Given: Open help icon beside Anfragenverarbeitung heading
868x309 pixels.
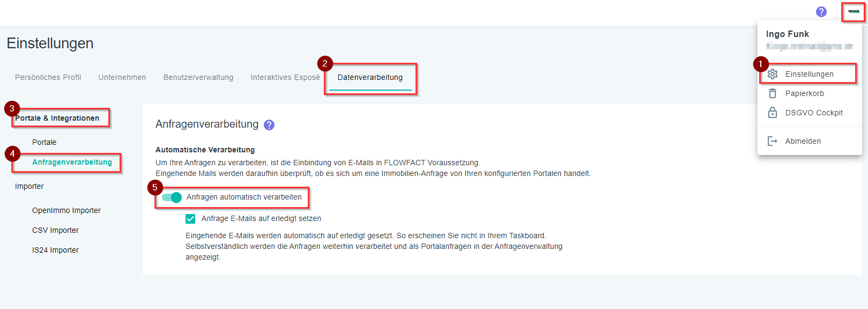Looking at the screenshot, I should coord(269,125).
